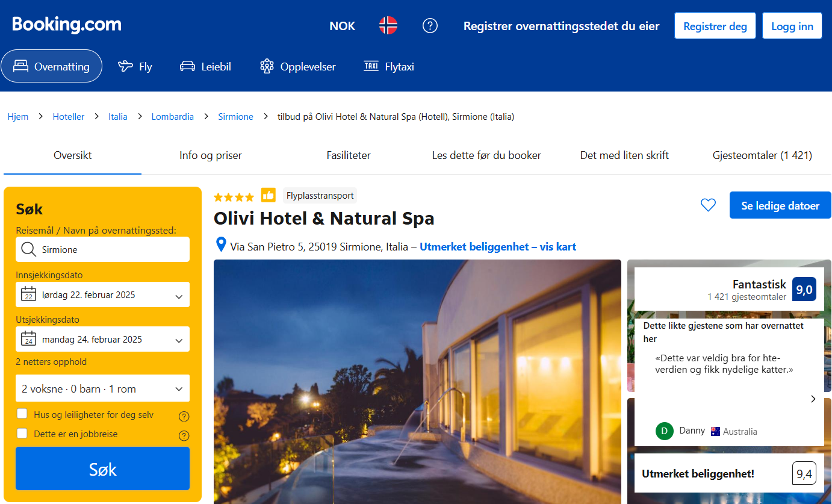Open info icon beside 'Dette er en jobbreise'
This screenshot has width=832, height=504.
tap(184, 435)
